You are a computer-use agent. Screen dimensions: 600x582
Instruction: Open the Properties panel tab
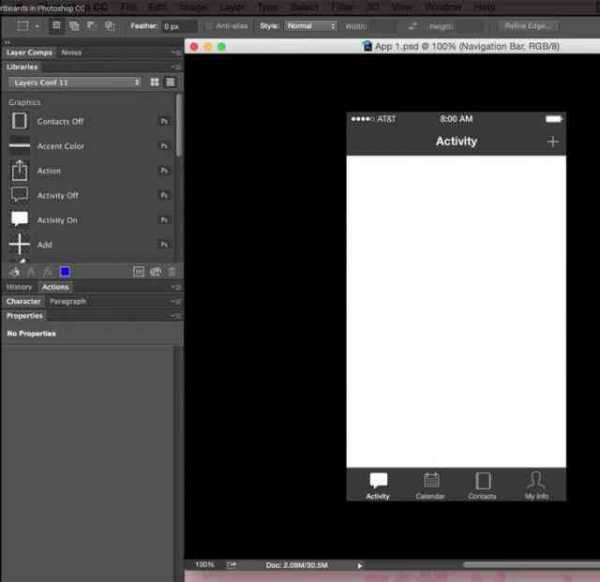[24, 316]
